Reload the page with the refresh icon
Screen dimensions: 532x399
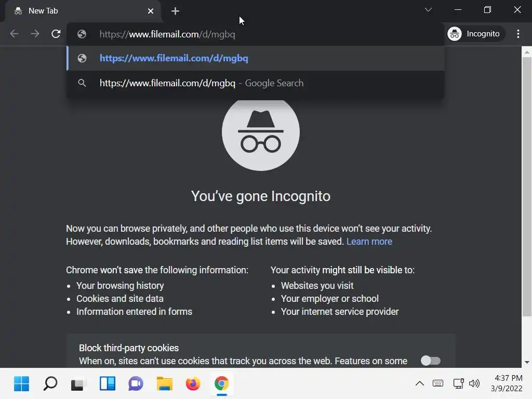pyautogui.click(x=56, y=34)
